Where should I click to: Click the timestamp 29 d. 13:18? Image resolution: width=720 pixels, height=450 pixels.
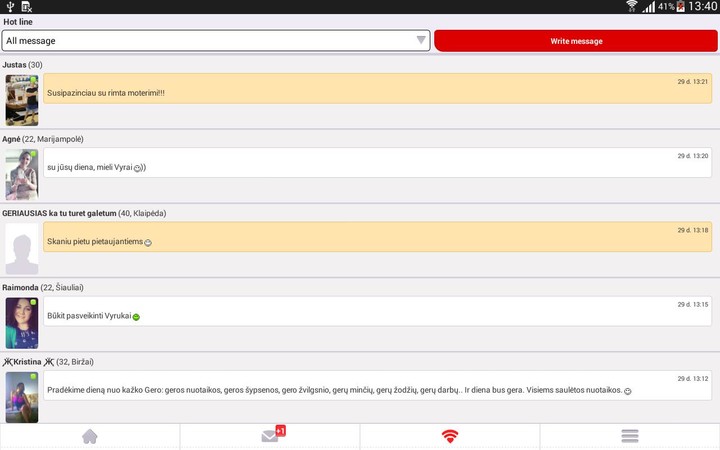click(x=692, y=230)
